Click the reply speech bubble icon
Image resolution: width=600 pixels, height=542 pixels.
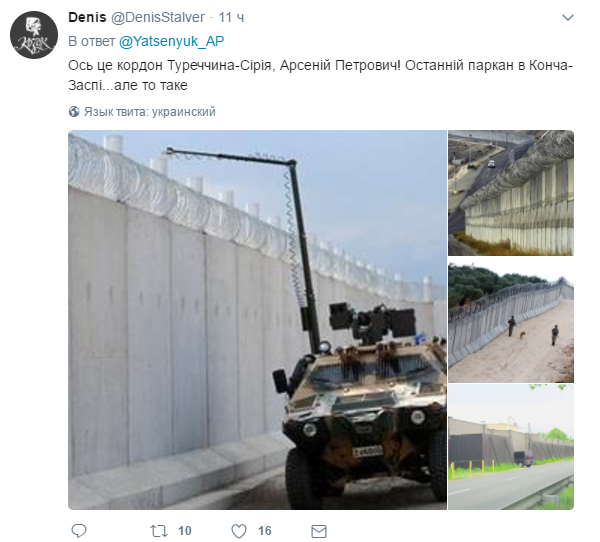click(79, 531)
